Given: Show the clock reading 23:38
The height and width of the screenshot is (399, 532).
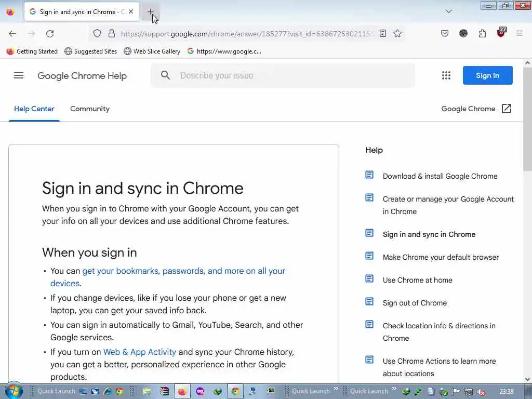Looking at the screenshot, I should tap(507, 392).
